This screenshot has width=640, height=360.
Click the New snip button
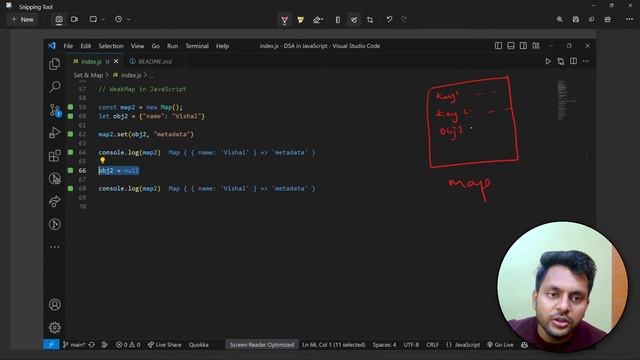coord(23,19)
